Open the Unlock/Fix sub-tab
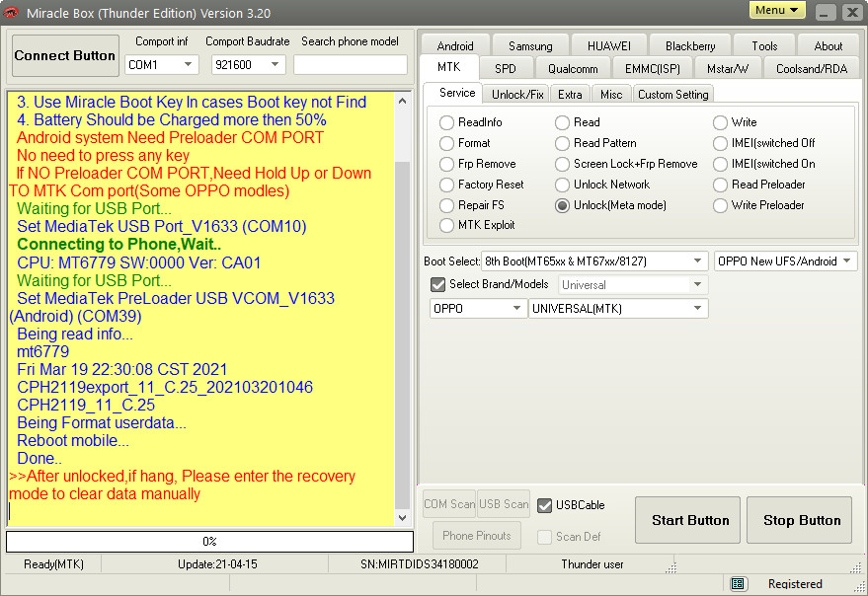The image size is (868, 596). point(517,94)
